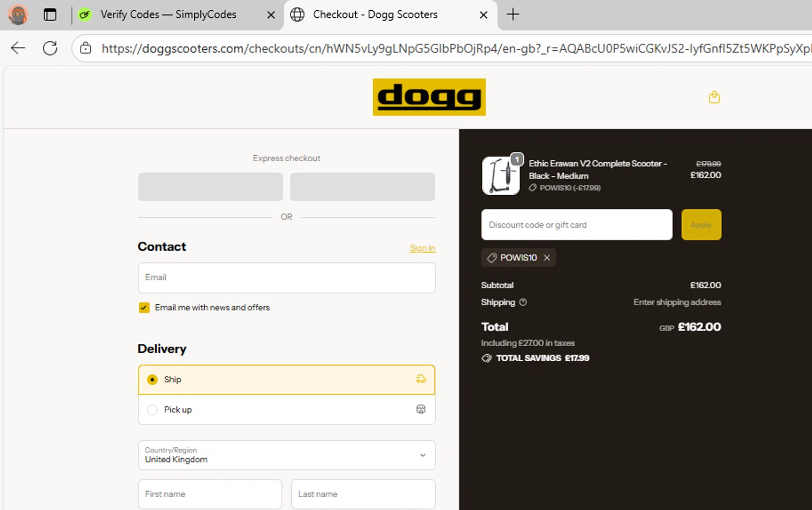Click the second express checkout button
Image resolution: width=812 pixels, height=510 pixels.
[x=362, y=187]
